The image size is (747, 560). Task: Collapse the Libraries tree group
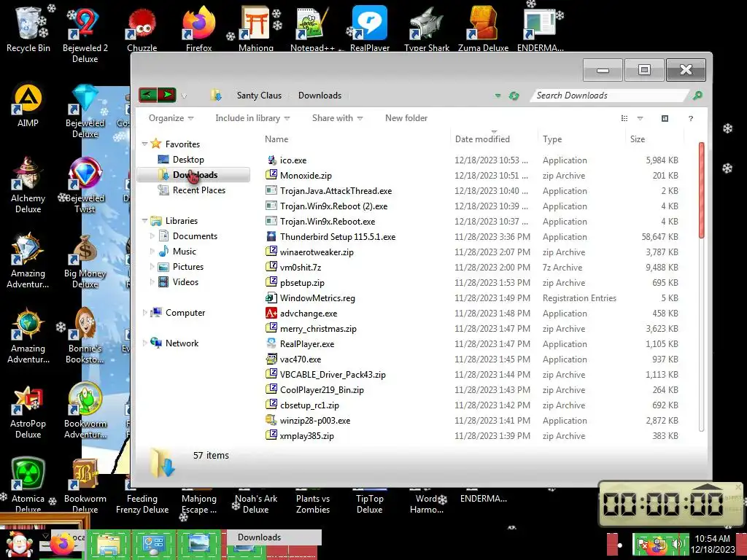pos(145,220)
